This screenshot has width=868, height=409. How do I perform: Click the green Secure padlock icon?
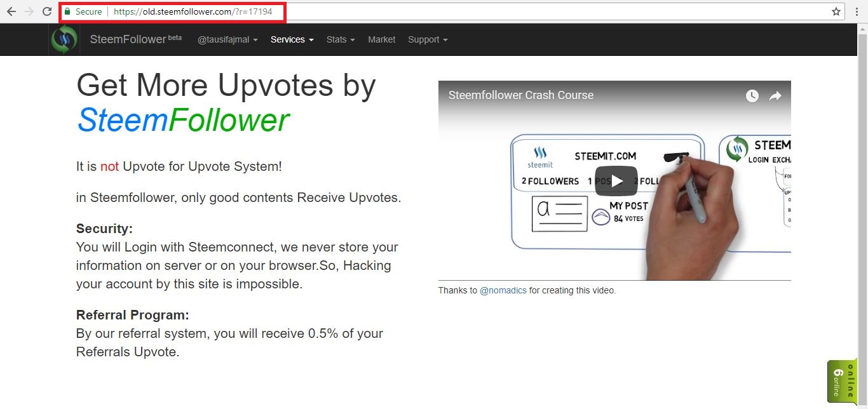pos(67,11)
